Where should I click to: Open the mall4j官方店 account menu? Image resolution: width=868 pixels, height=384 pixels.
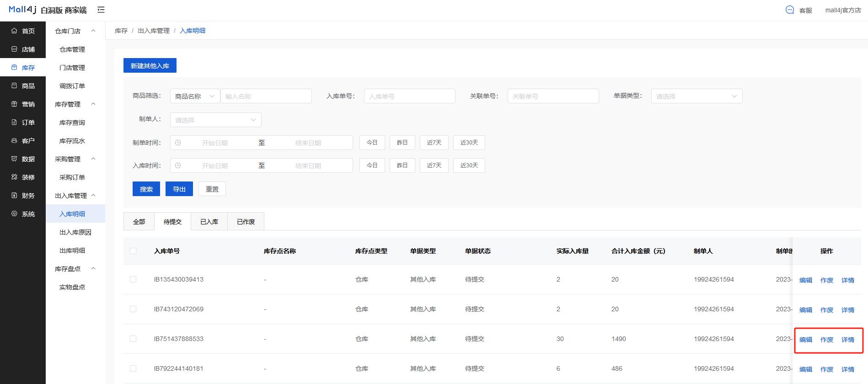tap(843, 10)
